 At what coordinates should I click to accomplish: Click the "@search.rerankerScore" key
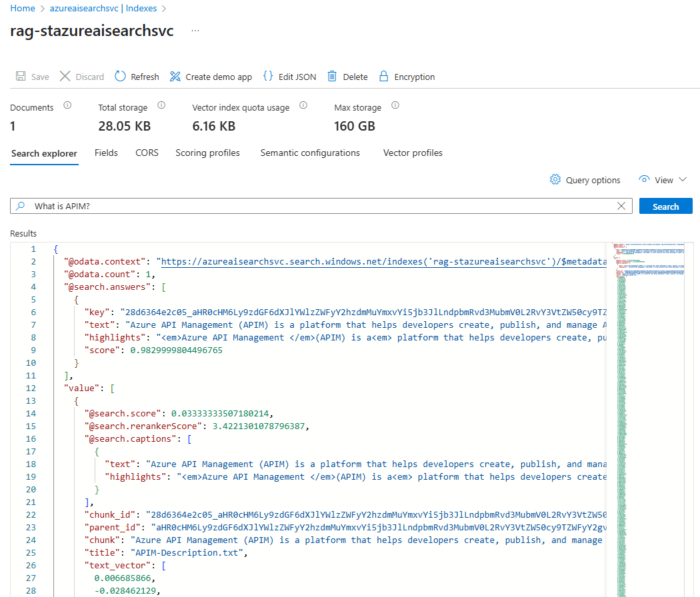click(143, 426)
